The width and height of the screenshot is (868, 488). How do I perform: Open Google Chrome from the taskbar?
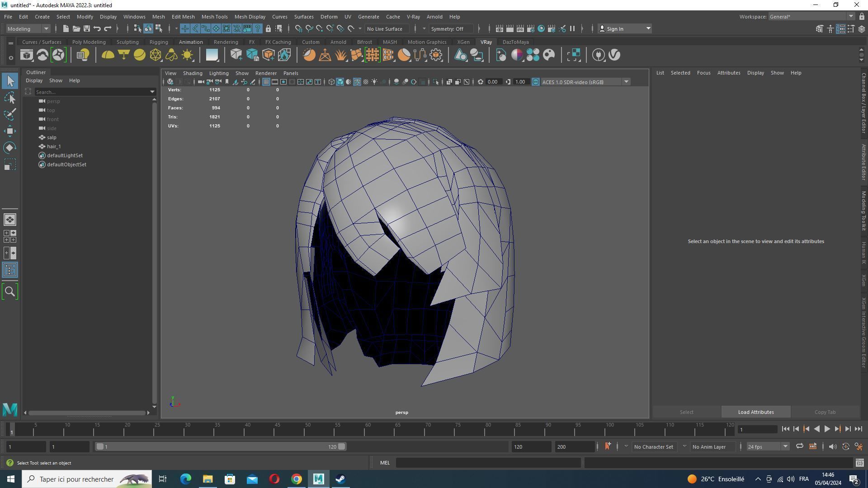[297, 479]
